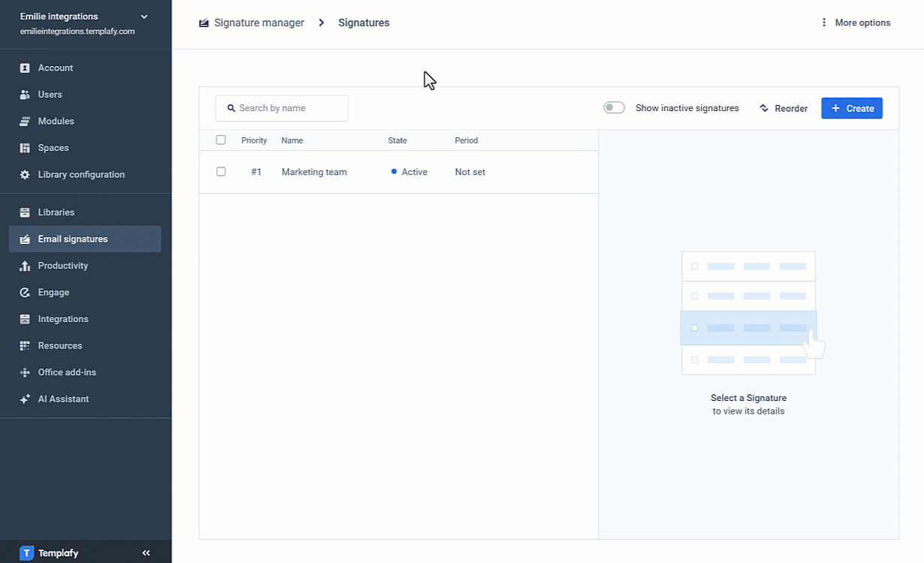Open the More options menu
Viewport: 924px width, 563px height.
point(856,23)
